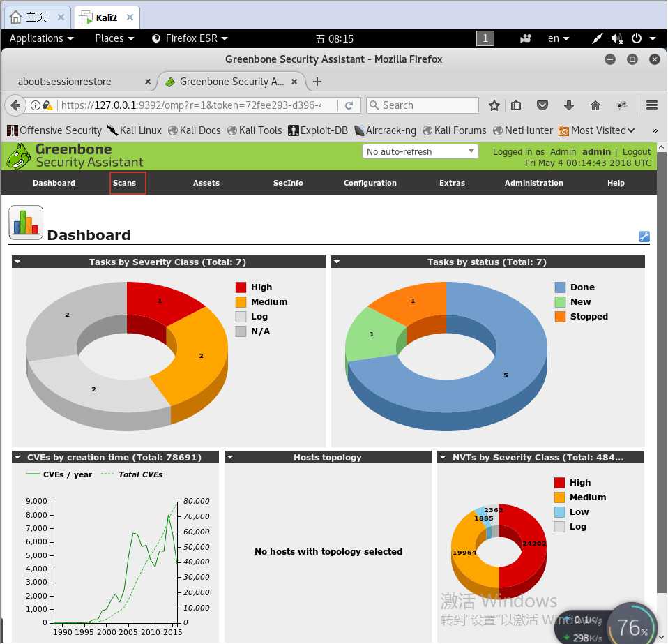
Task: Click the clock showing 08:15
Action: click(335, 39)
